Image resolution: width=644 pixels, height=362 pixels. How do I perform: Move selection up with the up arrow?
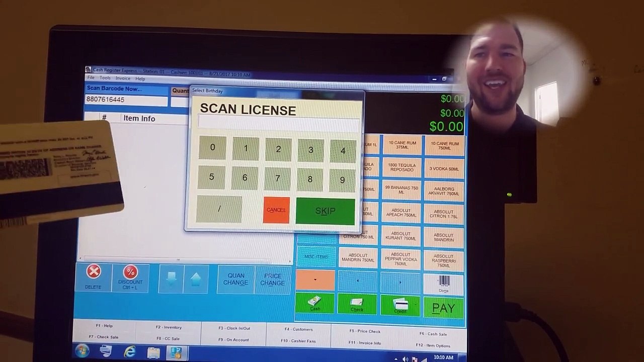pos(196,279)
